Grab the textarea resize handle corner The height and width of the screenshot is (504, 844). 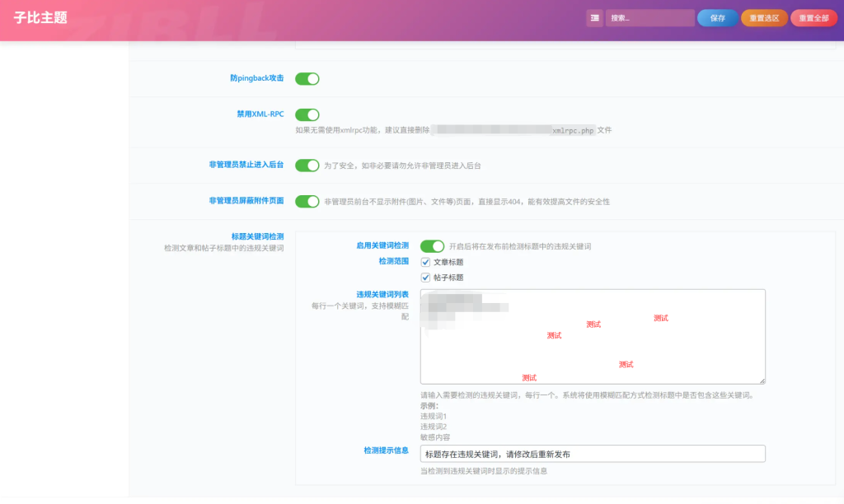click(x=762, y=380)
